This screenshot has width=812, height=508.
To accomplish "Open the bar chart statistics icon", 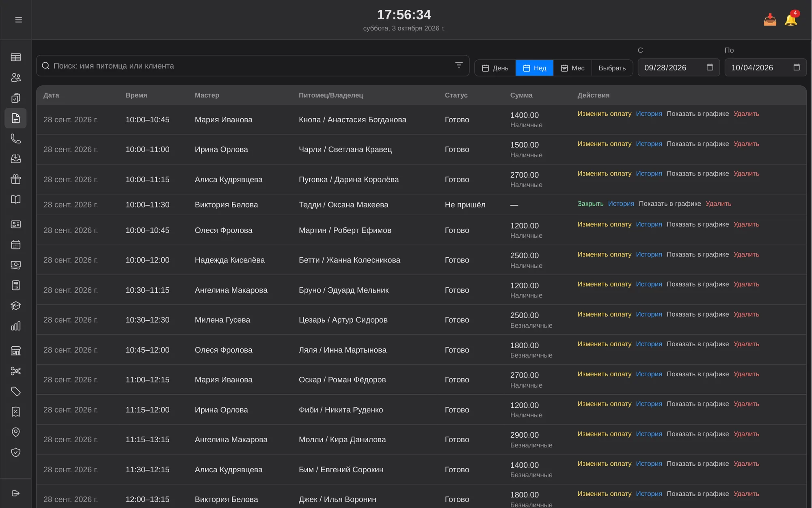I will pyautogui.click(x=15, y=326).
